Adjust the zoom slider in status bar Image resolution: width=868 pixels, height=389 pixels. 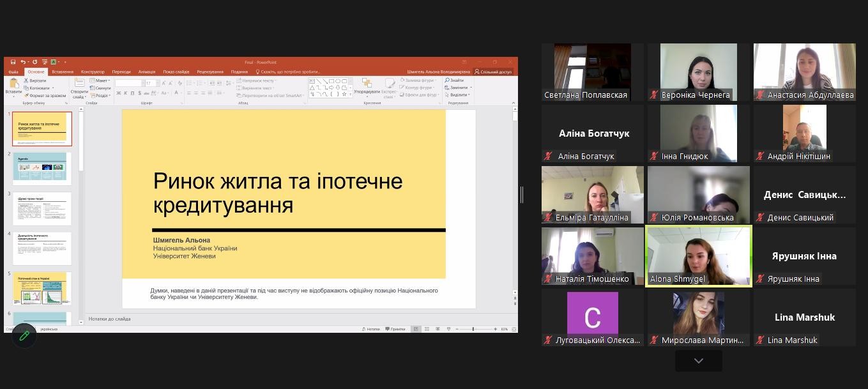473,329
